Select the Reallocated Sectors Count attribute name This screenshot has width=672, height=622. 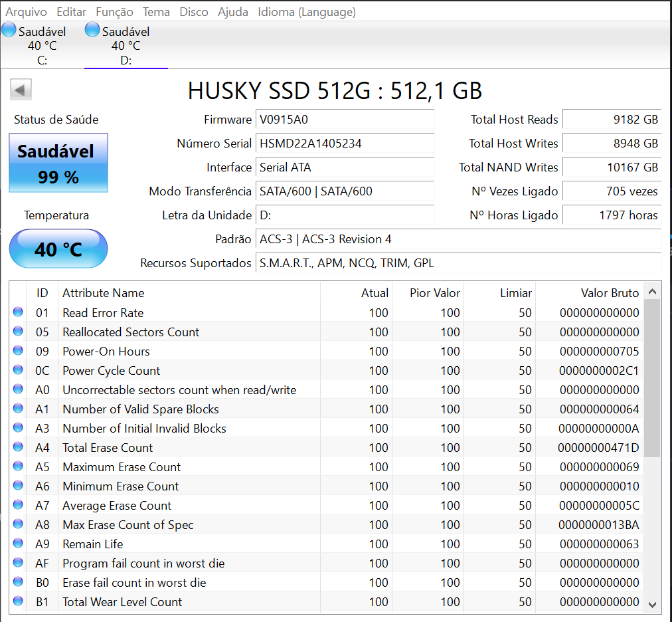pyautogui.click(x=131, y=332)
